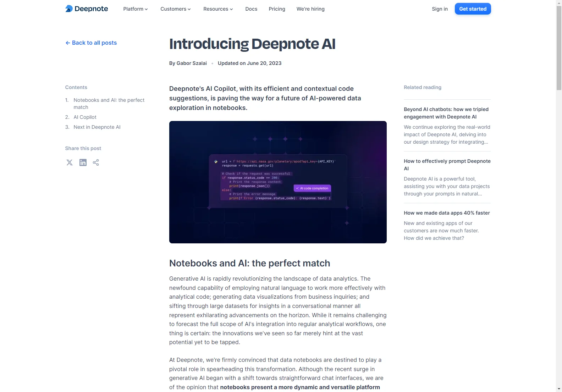
Task: Click the generic share icon
Action: [96, 162]
